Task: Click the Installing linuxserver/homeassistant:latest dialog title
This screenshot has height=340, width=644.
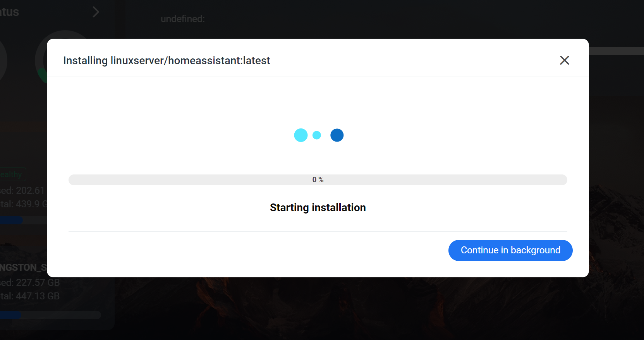Action: [167, 60]
